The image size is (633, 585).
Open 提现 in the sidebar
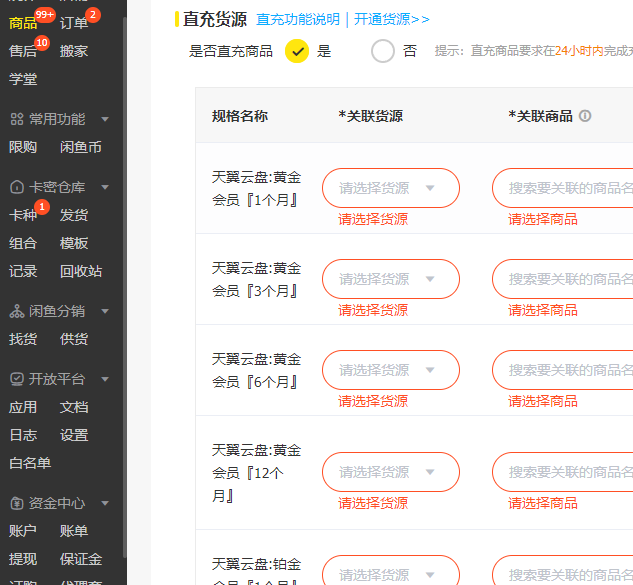pos(23,559)
